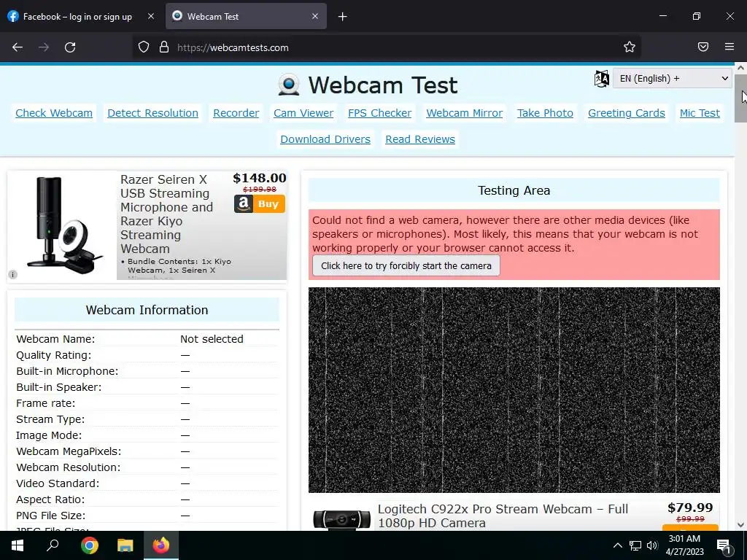The image size is (747, 560).
Task: Open the Firefox hamburger menu
Action: [729, 47]
